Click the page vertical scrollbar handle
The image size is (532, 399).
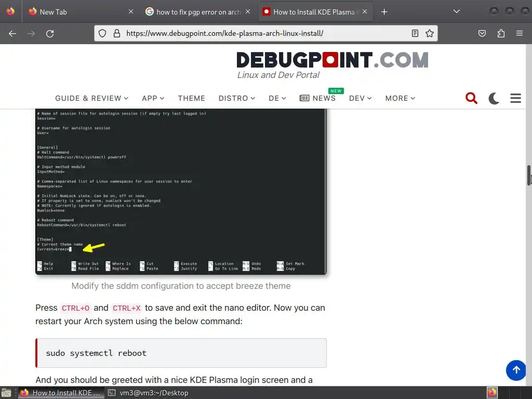(x=528, y=175)
